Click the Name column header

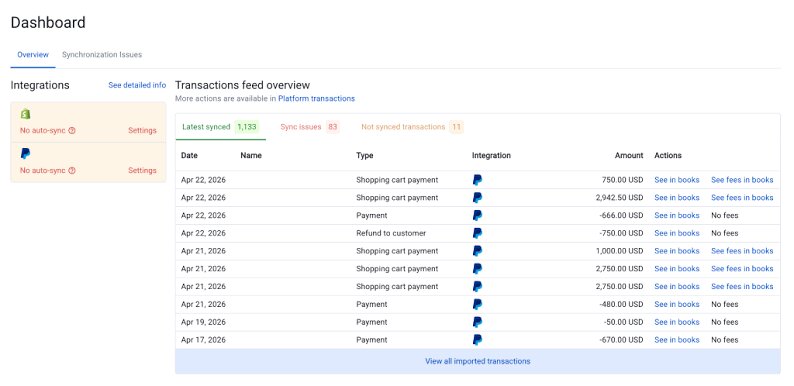pyautogui.click(x=251, y=156)
